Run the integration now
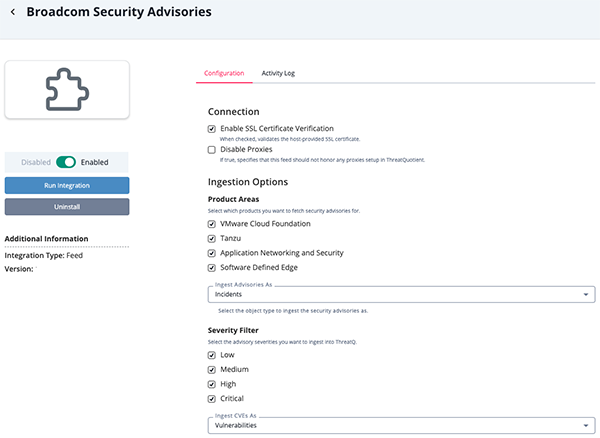 (67, 186)
